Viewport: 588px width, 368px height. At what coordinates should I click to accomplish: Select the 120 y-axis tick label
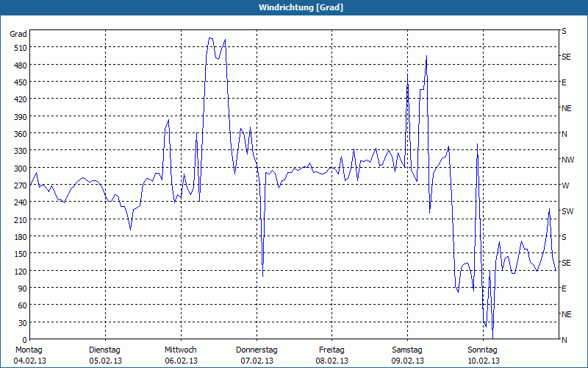[20, 271]
